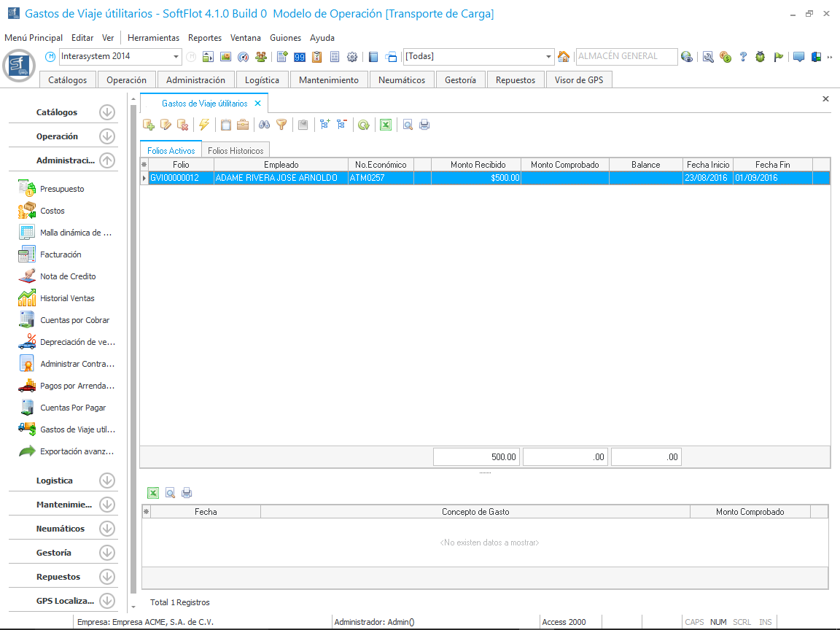Viewport: 840px width, 630px height.
Task: Click the lightning bolt icon in the toolbar
Action: tap(204, 125)
